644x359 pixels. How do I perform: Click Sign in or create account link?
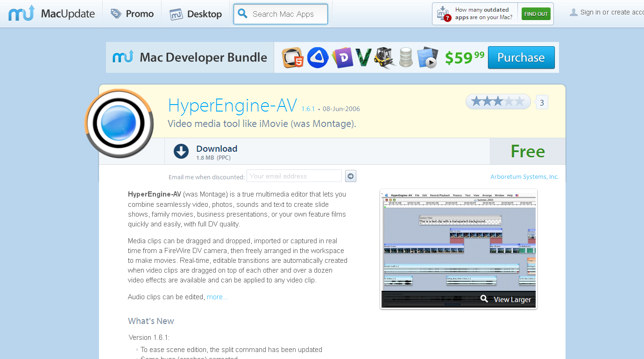click(x=612, y=13)
